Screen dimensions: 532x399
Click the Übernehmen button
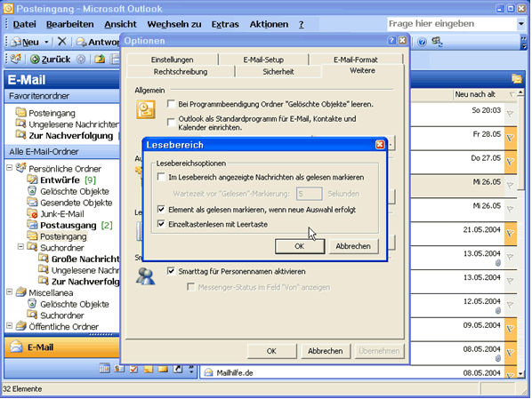379,351
